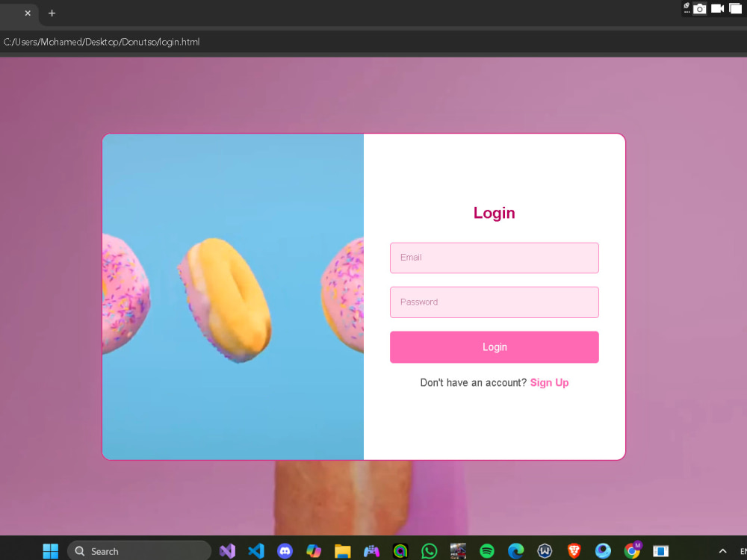
Task: Open the blue and white window app icon
Action: 661,551
